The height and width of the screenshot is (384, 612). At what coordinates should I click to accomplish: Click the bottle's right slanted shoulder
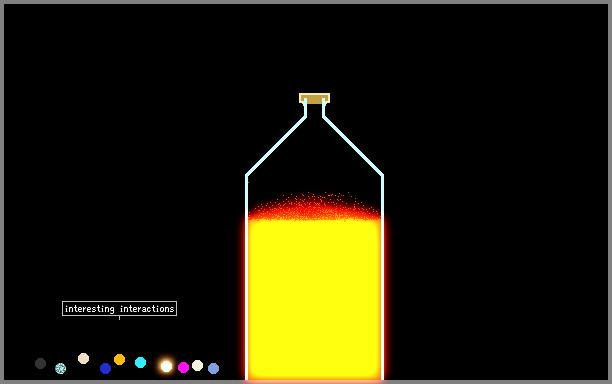(353, 146)
